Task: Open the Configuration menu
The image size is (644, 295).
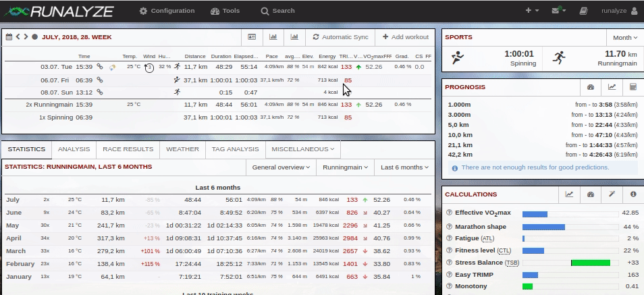Action: pos(167,11)
